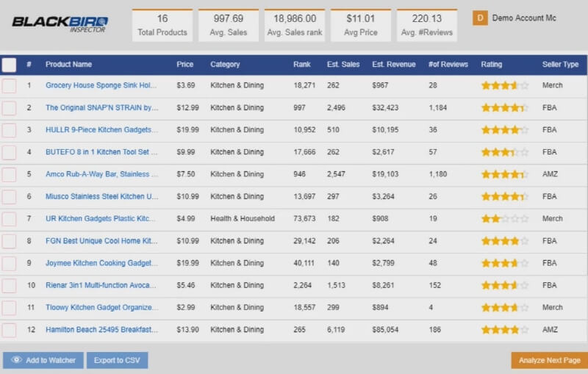Click the eye icon on Add to Watcher

pyautogui.click(x=16, y=360)
